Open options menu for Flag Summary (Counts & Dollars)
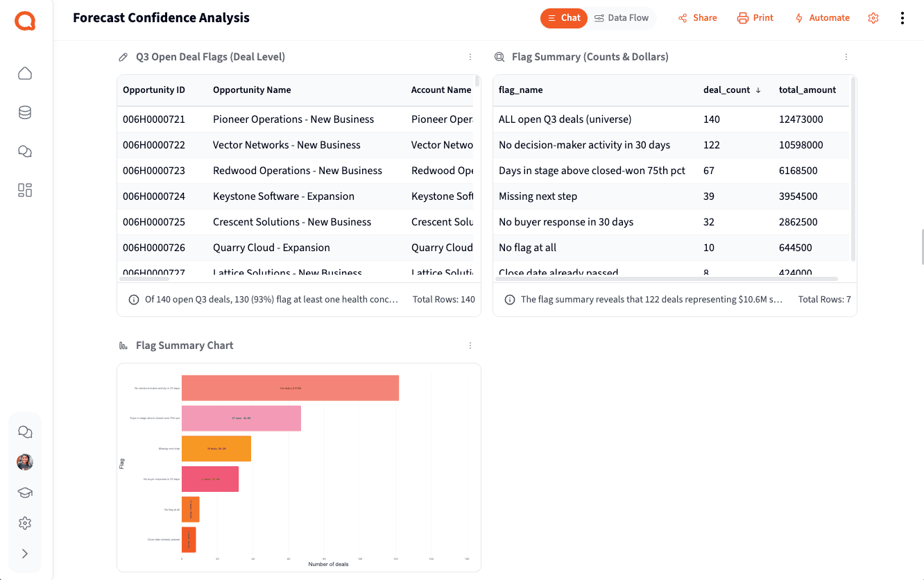 point(846,57)
